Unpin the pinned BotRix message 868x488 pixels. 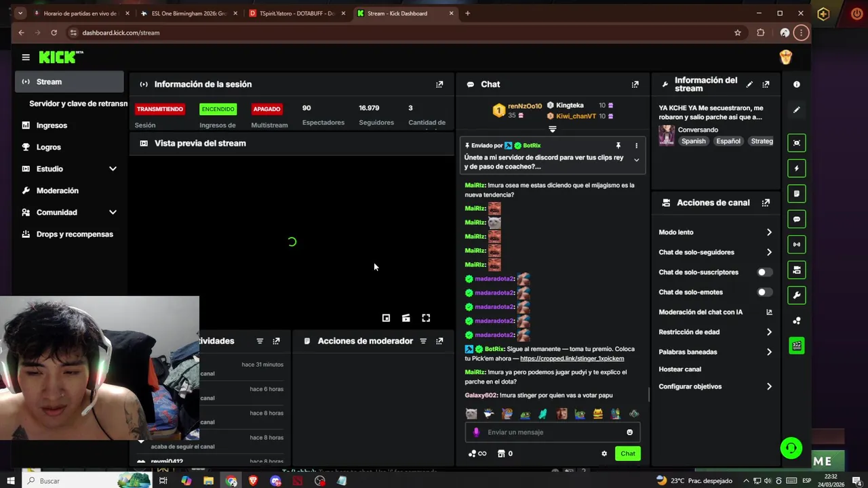(x=618, y=146)
